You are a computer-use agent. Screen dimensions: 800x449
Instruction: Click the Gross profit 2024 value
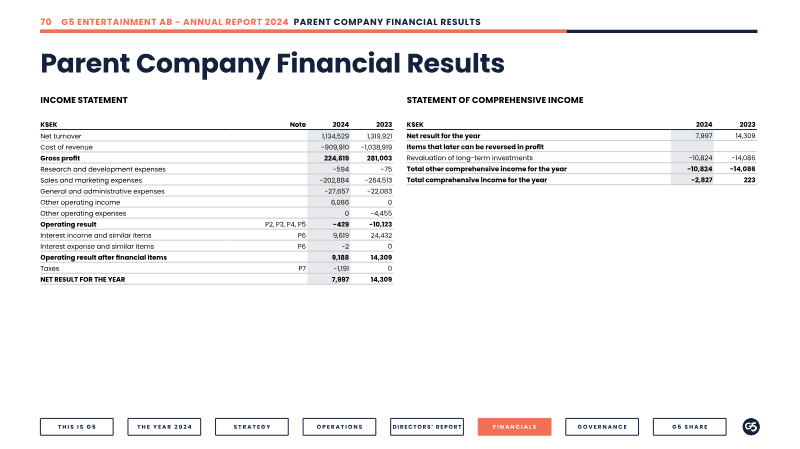(336, 158)
